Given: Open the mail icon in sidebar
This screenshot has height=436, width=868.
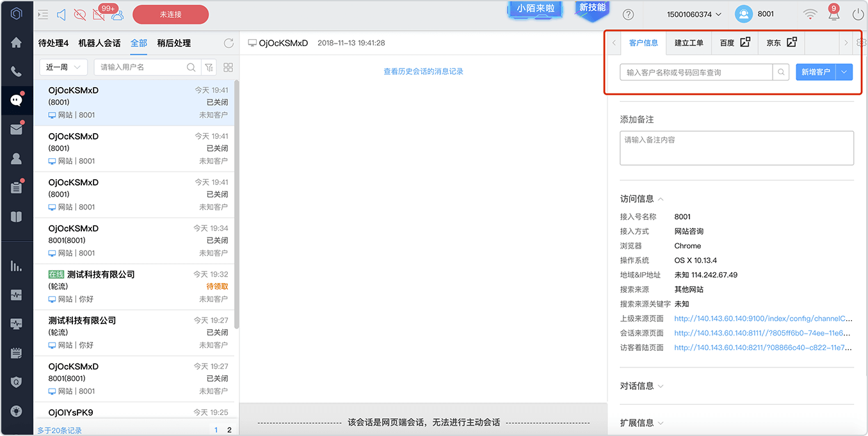Looking at the screenshot, I should 16,129.
